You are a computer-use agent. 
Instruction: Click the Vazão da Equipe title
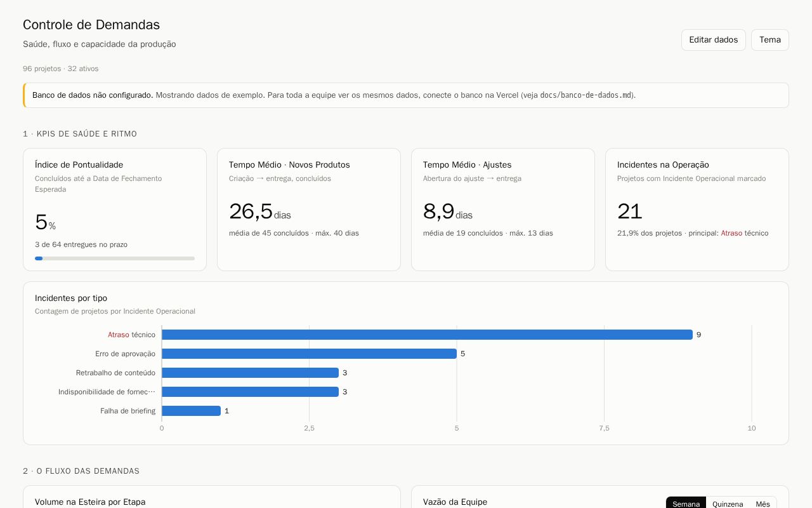[x=455, y=502]
